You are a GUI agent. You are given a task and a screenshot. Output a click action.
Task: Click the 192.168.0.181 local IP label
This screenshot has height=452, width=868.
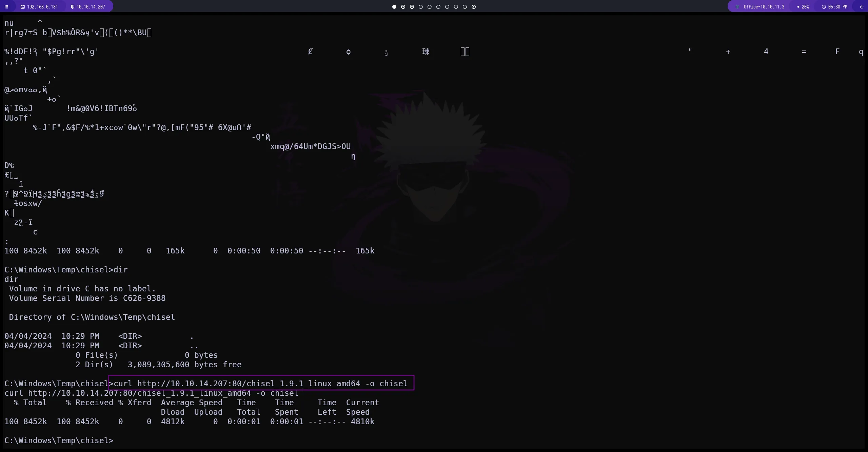42,7
